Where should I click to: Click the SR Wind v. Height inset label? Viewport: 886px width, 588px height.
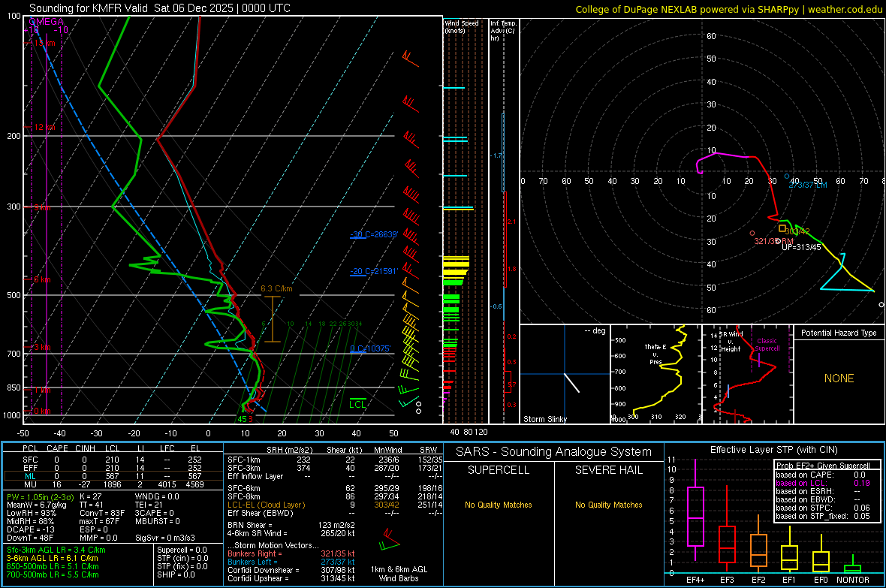click(x=731, y=342)
